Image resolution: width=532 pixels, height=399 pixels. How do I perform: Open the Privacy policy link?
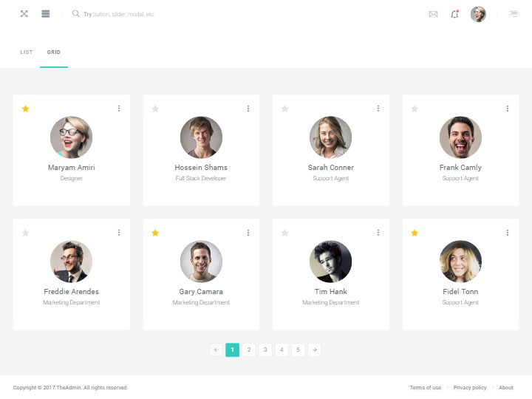[470, 387]
